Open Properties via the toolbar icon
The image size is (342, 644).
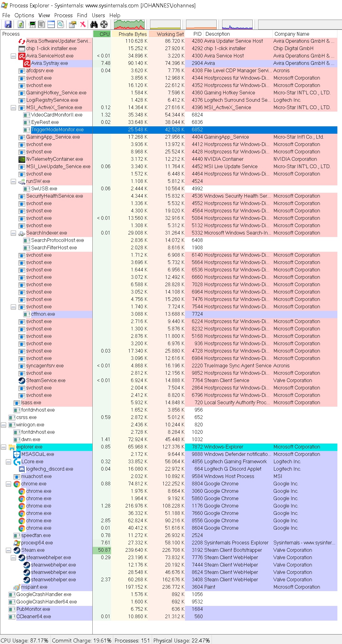coord(73,24)
